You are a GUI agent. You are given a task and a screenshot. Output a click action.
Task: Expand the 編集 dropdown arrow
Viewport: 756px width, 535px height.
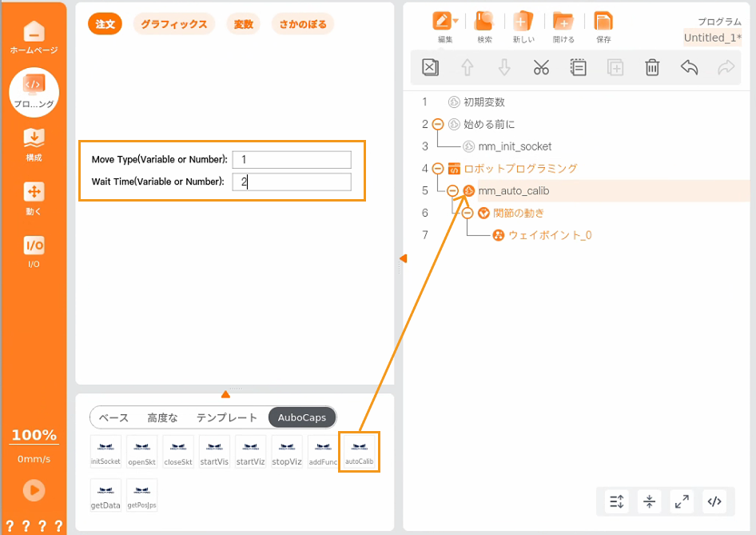pos(456,21)
